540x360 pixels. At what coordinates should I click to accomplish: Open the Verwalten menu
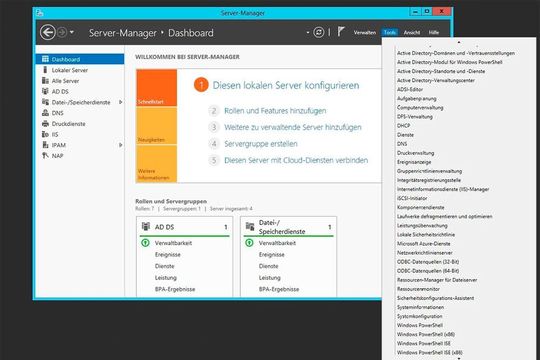coord(365,32)
